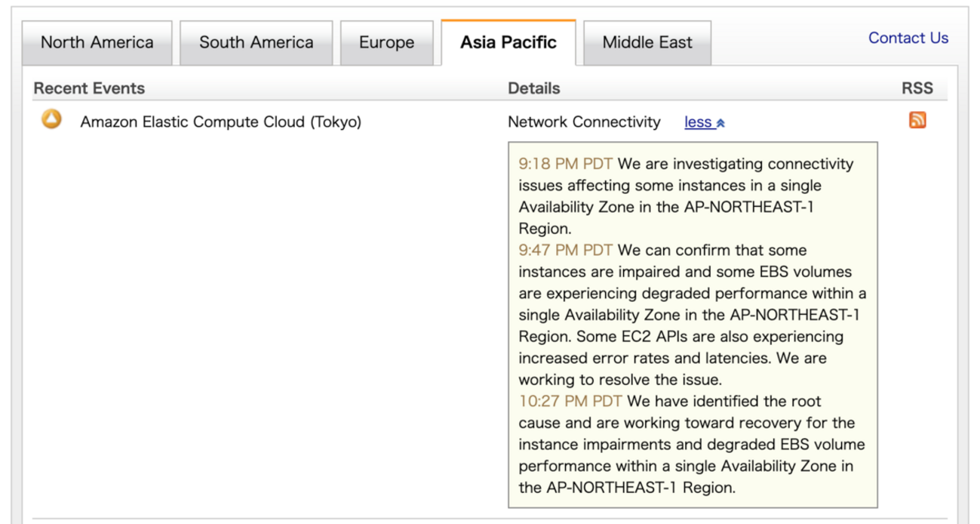Go to the Middle East tab
This screenshot has width=980, height=524.
(x=647, y=42)
